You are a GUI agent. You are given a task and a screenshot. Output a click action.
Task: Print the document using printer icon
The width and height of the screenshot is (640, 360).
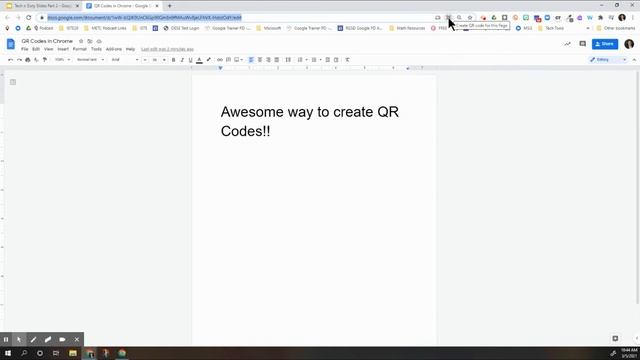click(x=28, y=60)
